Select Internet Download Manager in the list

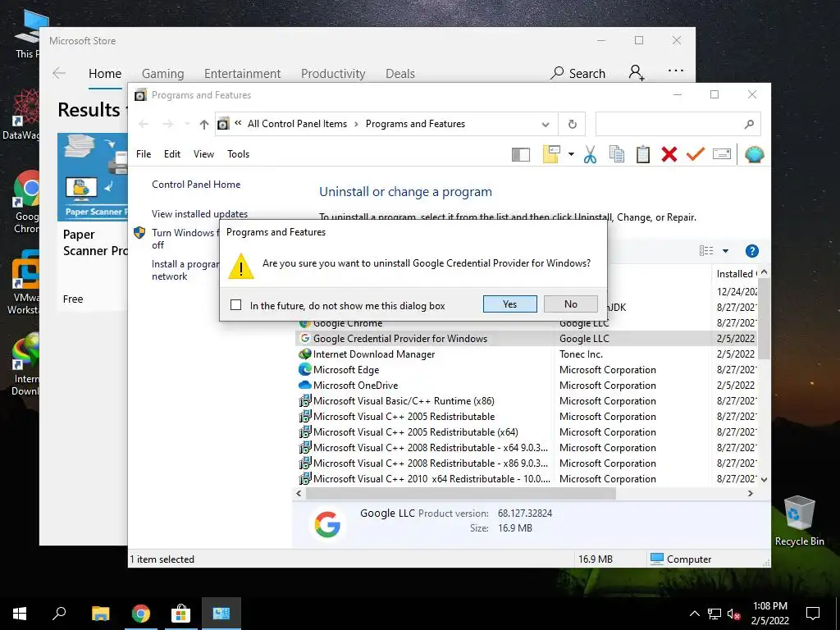[x=374, y=354]
